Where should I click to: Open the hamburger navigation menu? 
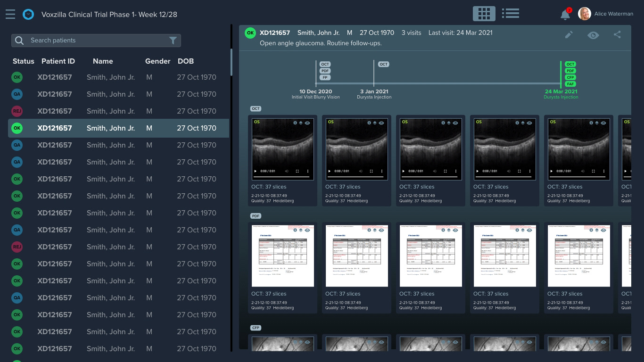[x=10, y=14]
